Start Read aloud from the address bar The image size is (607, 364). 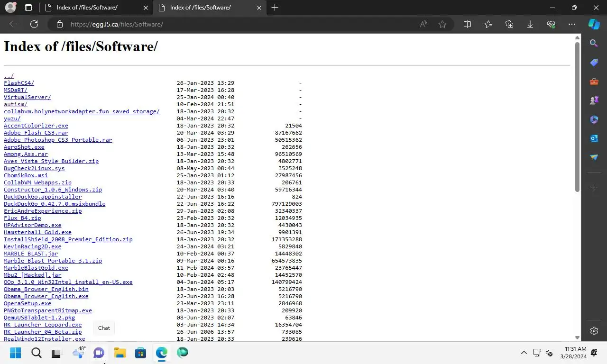(x=423, y=24)
